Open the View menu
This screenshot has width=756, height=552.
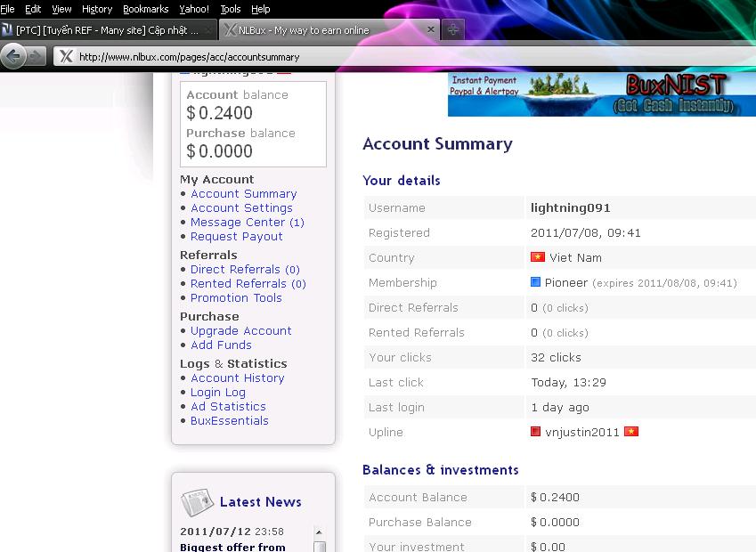point(61,9)
